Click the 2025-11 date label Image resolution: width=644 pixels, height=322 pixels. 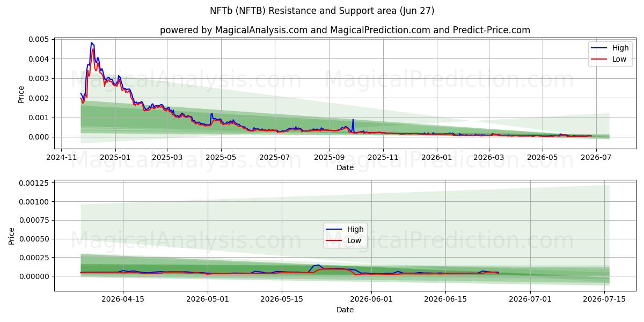tap(383, 157)
